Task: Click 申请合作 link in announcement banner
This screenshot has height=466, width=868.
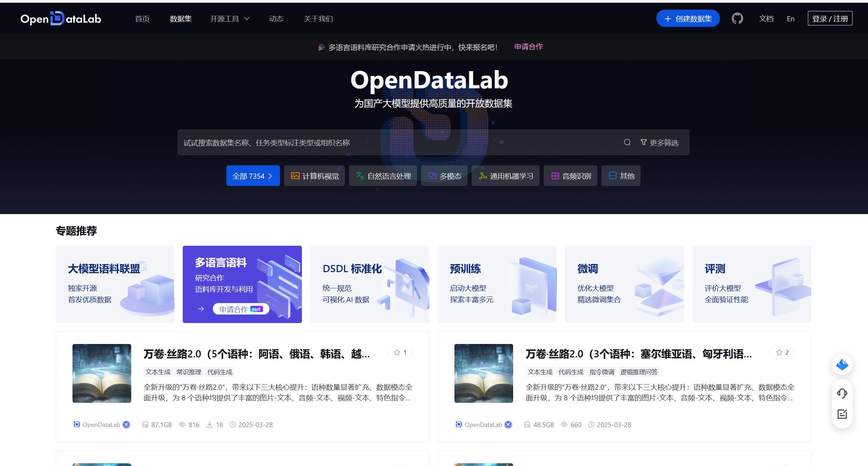Action: (528, 47)
